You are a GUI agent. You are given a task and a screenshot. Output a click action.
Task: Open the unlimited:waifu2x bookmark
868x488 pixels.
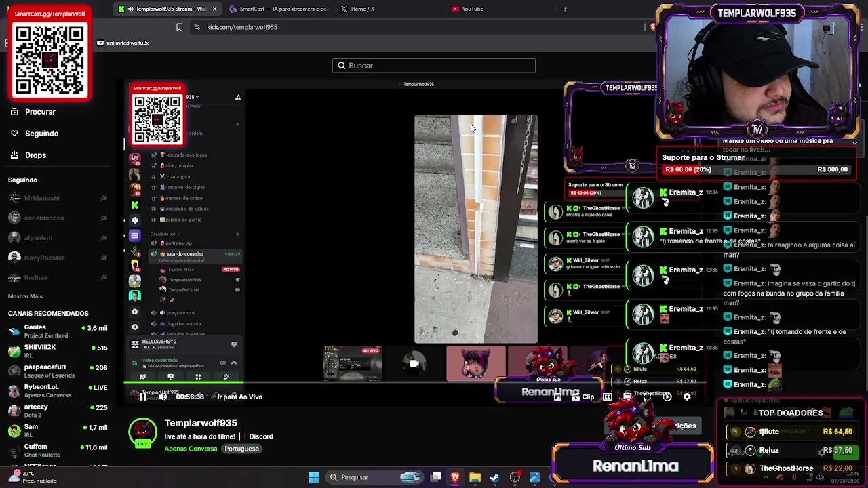click(x=123, y=43)
